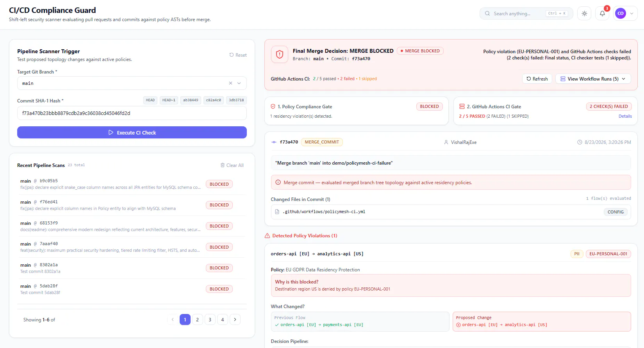Screen dimensions: 644x348
Task: Click the CONFIG file type badge
Action: pyautogui.click(x=615, y=212)
